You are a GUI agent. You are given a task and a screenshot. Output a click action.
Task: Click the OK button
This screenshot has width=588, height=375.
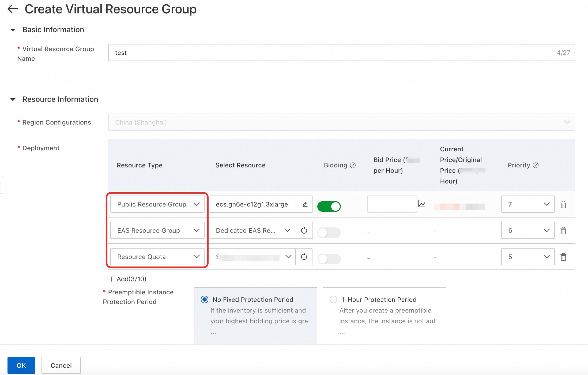[21, 365]
